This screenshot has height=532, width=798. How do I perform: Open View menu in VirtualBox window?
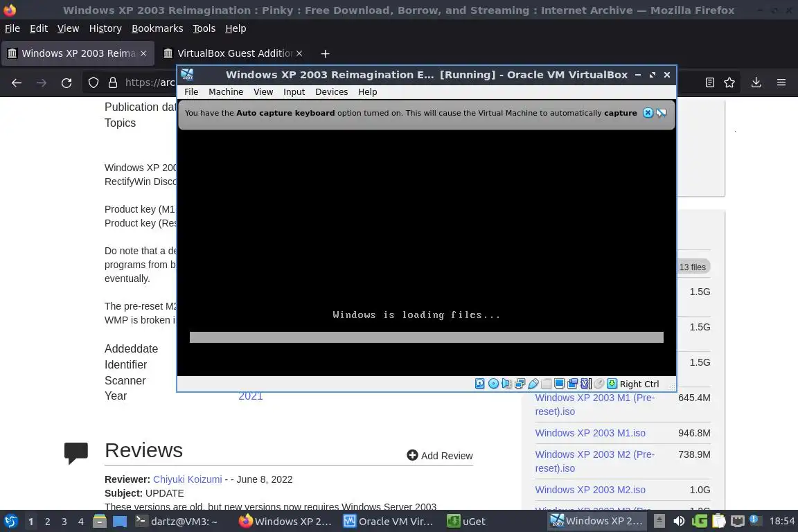coord(263,91)
